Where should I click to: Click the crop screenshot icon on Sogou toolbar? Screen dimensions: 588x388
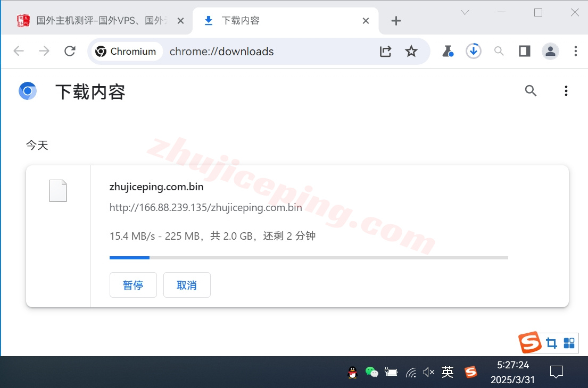551,343
